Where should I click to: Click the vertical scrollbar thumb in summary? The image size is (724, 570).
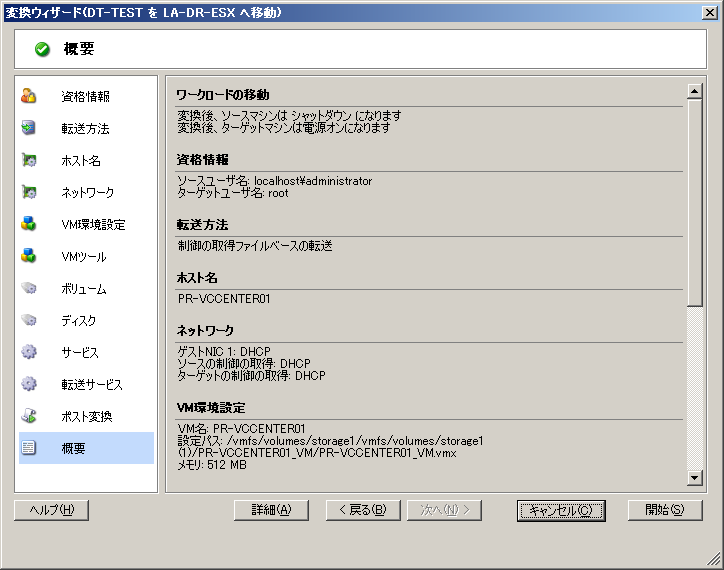tap(694, 203)
